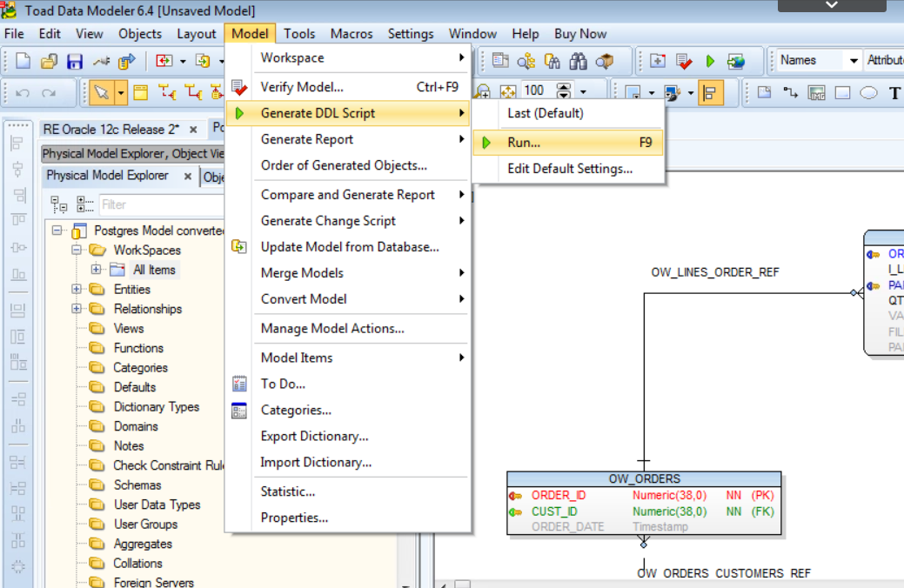Click the new workspace plus icon

pyautogui.click(x=657, y=61)
